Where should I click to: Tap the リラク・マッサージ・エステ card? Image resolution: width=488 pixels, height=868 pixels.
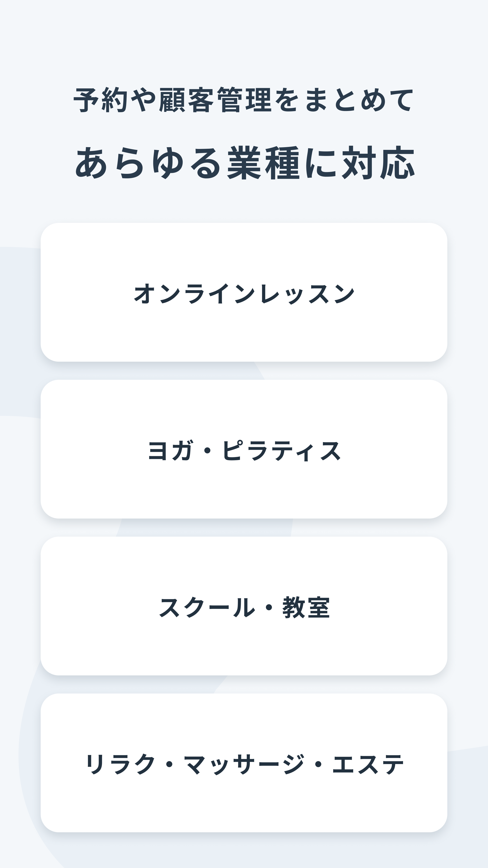(x=244, y=763)
